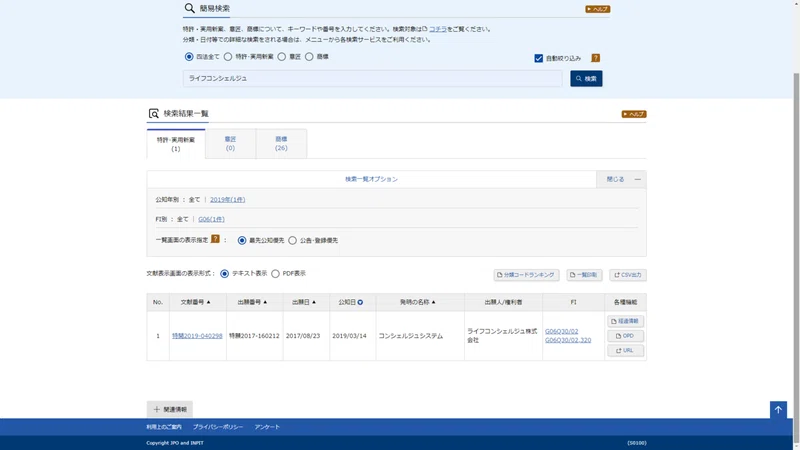Switch to the 意匠 (0) results tab
800x450 pixels.
[x=230, y=143]
